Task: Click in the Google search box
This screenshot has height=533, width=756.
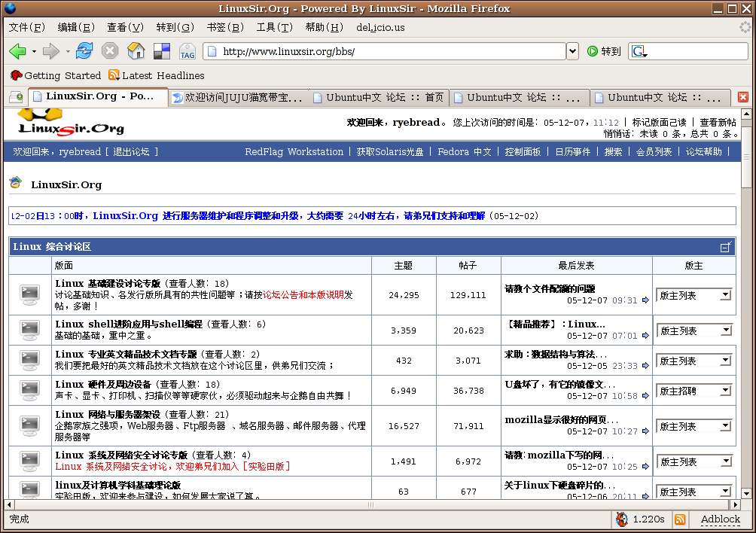Action: [x=697, y=51]
